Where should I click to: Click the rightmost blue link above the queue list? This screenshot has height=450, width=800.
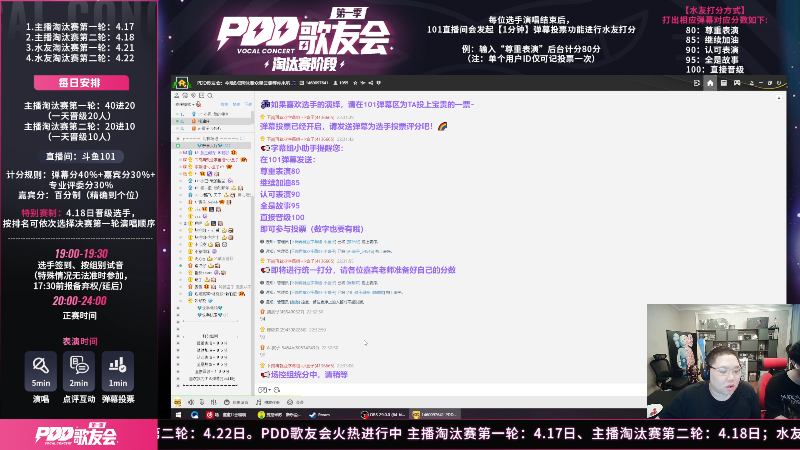pos(248,104)
